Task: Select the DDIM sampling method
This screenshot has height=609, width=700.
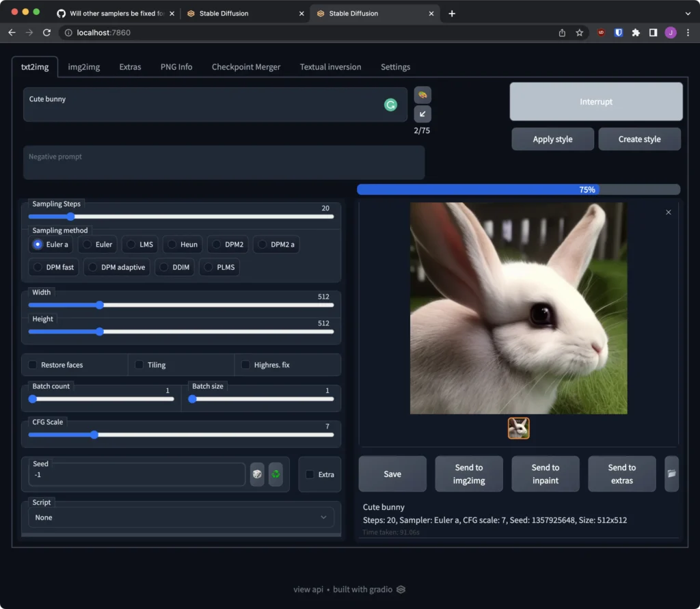Action: point(164,267)
